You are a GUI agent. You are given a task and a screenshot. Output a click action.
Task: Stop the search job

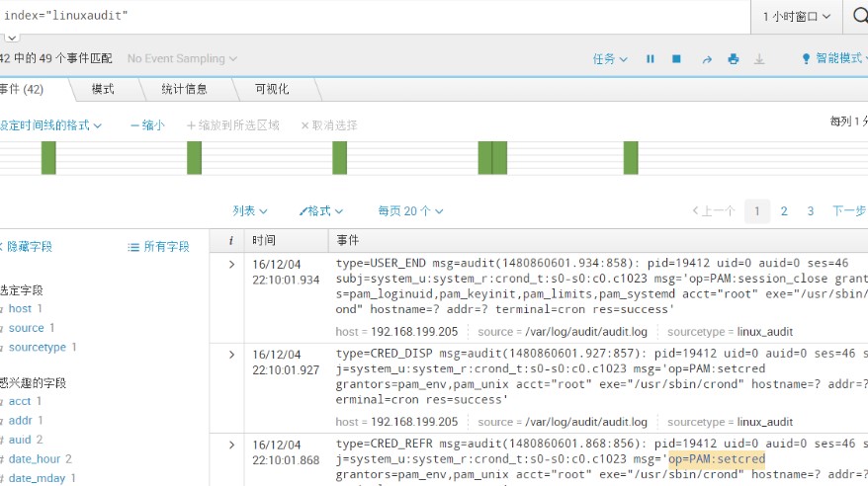click(x=676, y=58)
